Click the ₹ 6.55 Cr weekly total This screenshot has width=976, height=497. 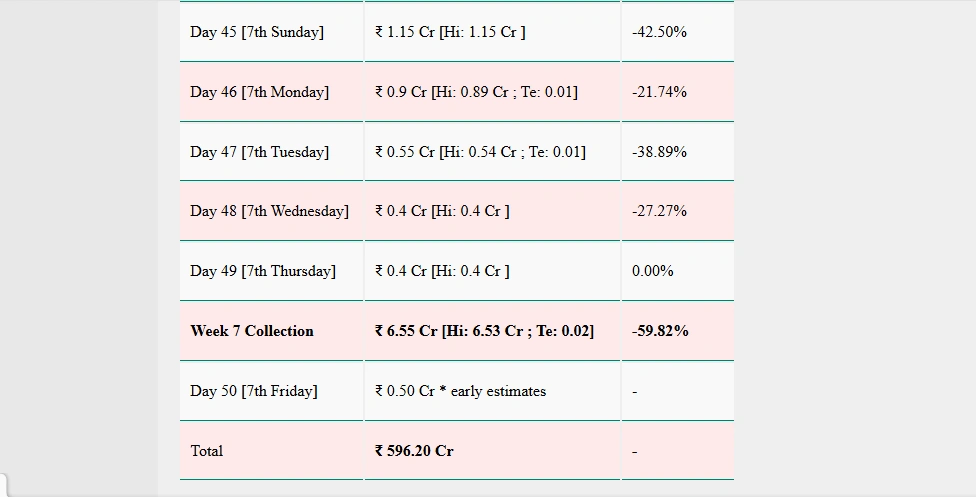484,331
